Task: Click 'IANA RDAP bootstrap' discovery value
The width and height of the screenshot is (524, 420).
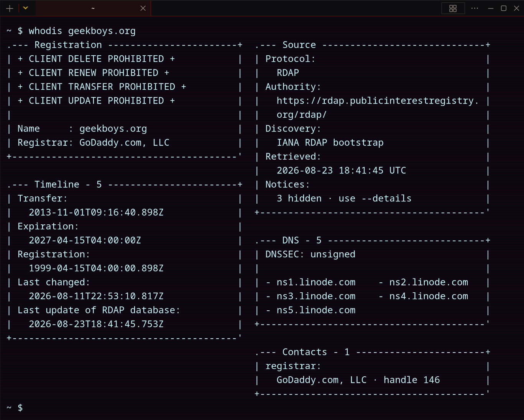Action: click(330, 143)
